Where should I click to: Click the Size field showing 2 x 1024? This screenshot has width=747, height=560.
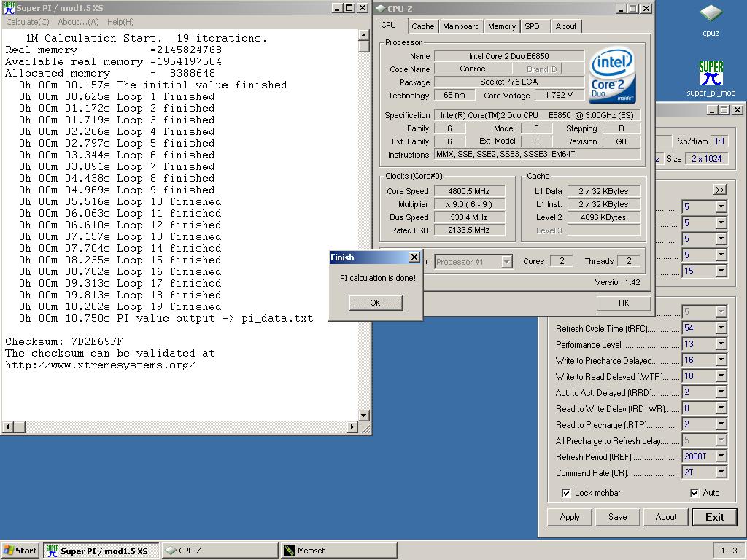(x=706, y=159)
